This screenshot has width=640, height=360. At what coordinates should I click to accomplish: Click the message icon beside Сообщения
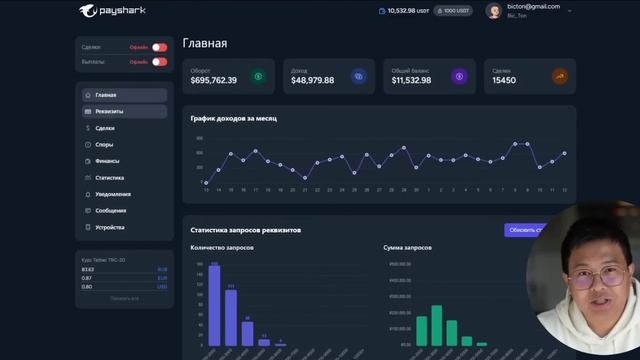coord(88,211)
